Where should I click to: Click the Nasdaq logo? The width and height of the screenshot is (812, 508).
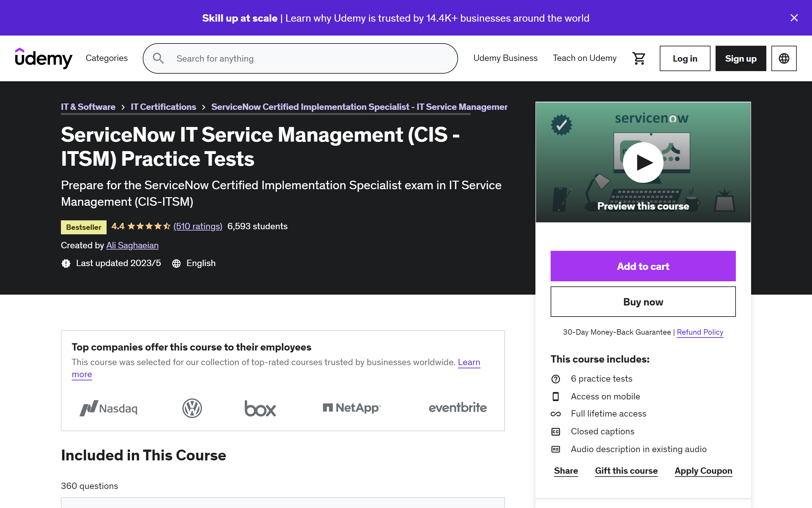coord(108,408)
